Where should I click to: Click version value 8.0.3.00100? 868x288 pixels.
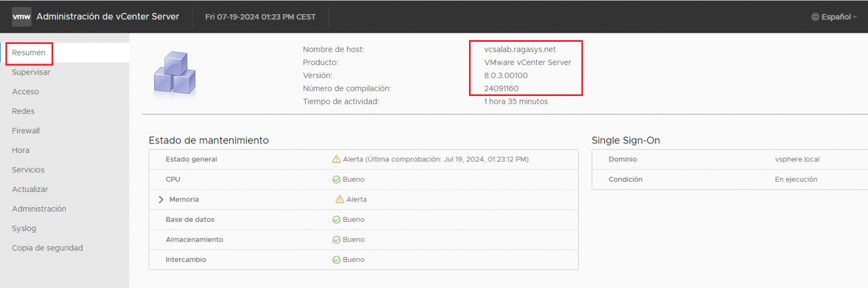pos(506,75)
